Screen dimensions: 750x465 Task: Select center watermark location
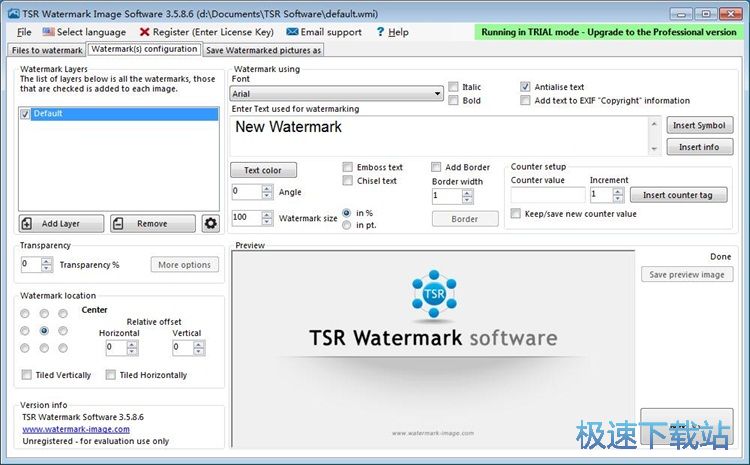tap(44, 331)
